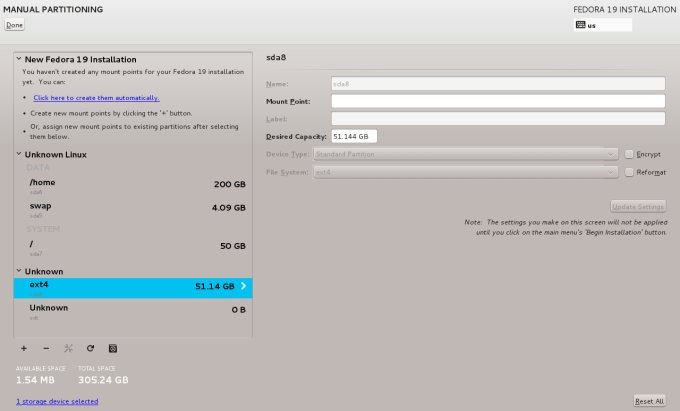Click the Update Settings button

tap(638, 206)
